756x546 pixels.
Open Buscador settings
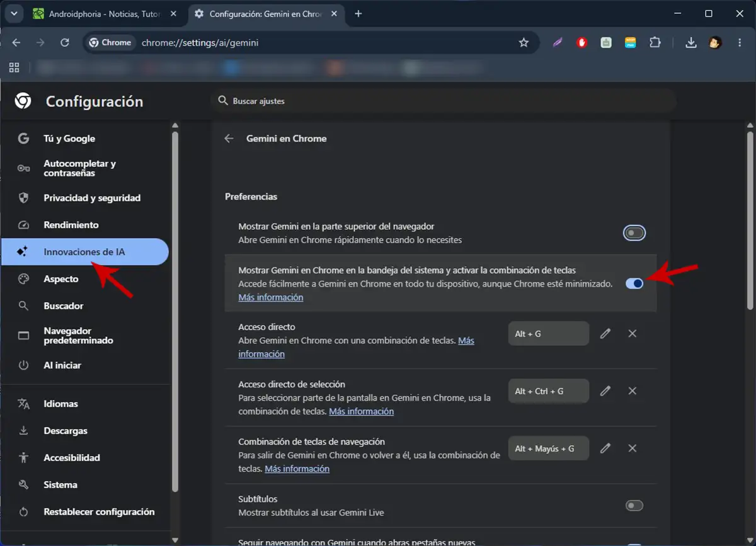(84, 306)
